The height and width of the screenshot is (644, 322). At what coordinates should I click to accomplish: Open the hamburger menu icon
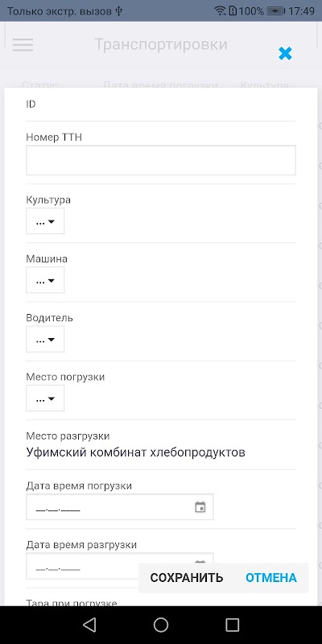(x=23, y=45)
